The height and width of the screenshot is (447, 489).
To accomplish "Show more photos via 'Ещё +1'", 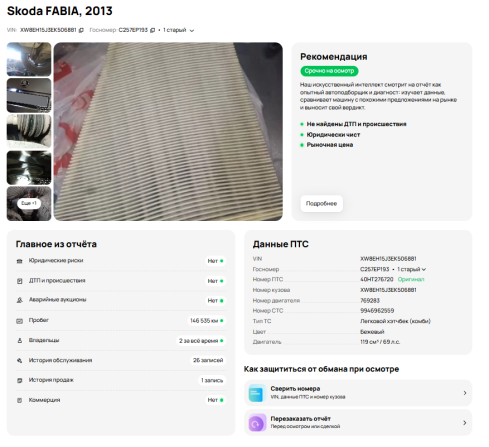I will coord(29,203).
